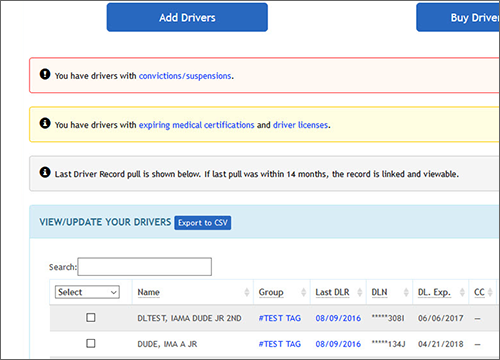500x360 pixels.
Task: Open the Buy Driver button
Action: point(458,17)
